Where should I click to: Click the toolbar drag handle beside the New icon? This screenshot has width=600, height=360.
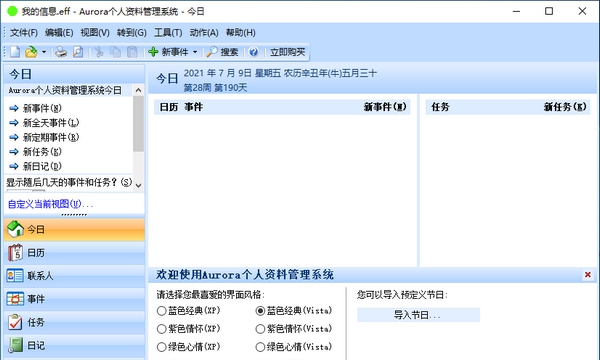5,52
